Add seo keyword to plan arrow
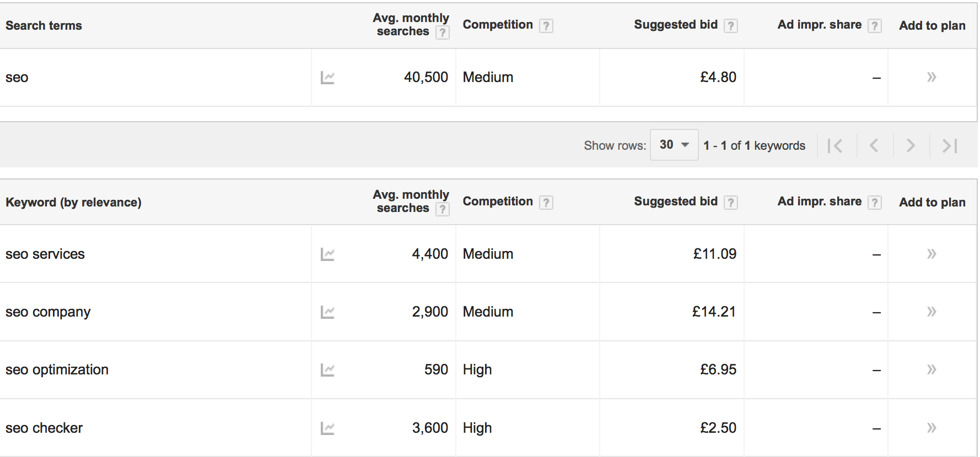The height and width of the screenshot is (457, 980). (931, 77)
